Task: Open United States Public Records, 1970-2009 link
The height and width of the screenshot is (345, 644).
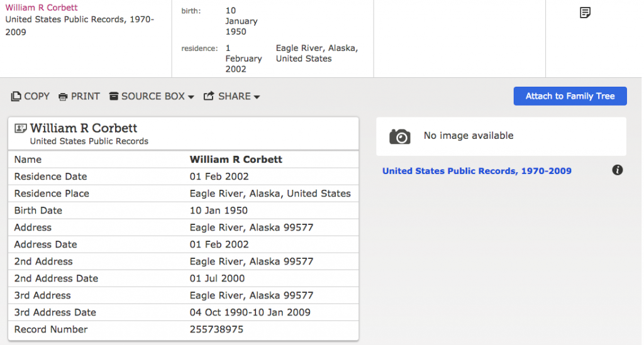Action: coord(477,171)
